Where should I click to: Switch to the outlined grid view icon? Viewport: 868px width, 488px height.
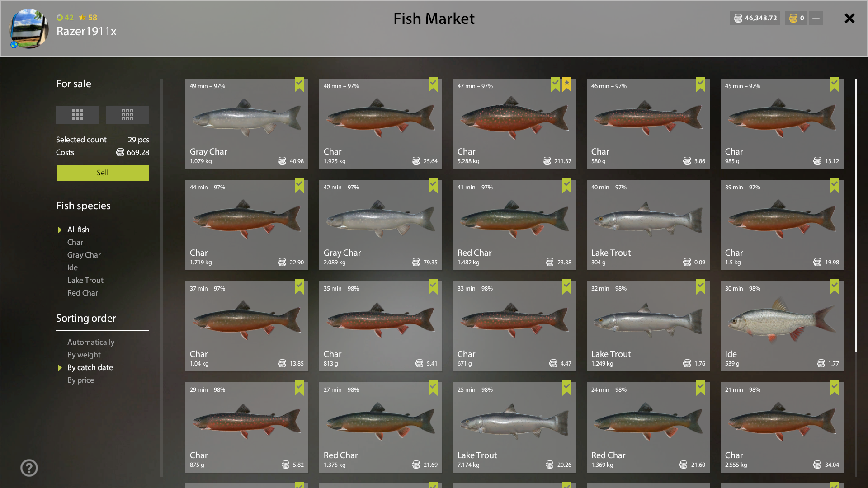(x=127, y=115)
